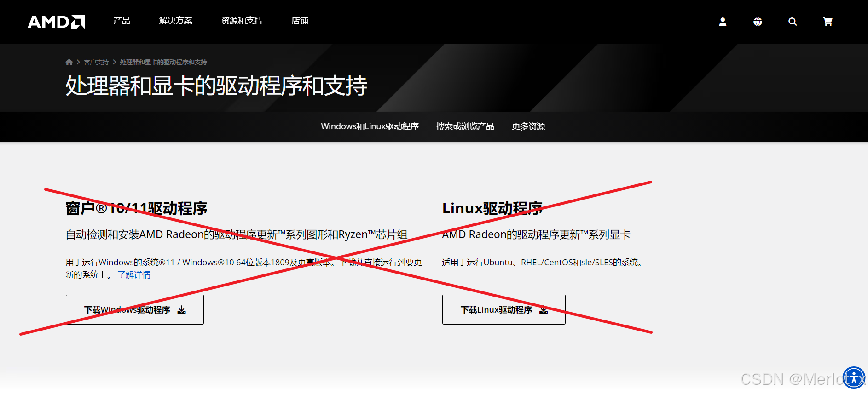Click 下载Linux驱动程序 button
The width and height of the screenshot is (868, 394).
(504, 310)
